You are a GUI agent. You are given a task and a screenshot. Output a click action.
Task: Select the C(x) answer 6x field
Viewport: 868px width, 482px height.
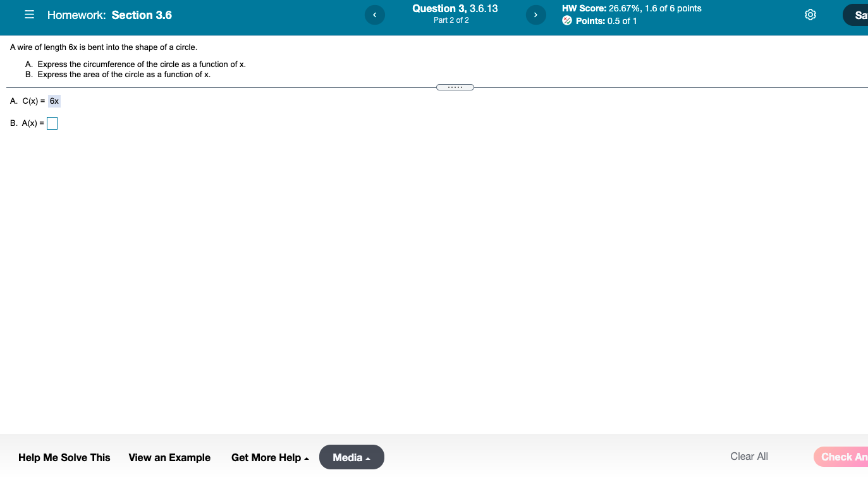54,101
